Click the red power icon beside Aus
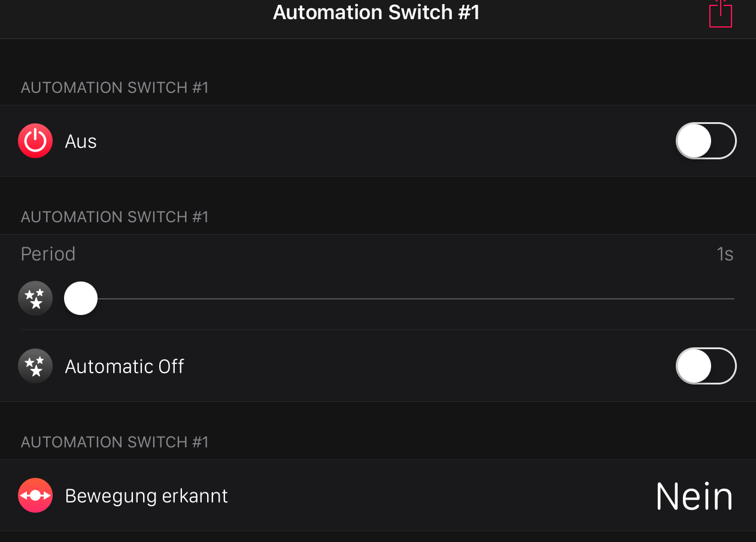Image resolution: width=756 pixels, height=542 pixels. coord(35,141)
